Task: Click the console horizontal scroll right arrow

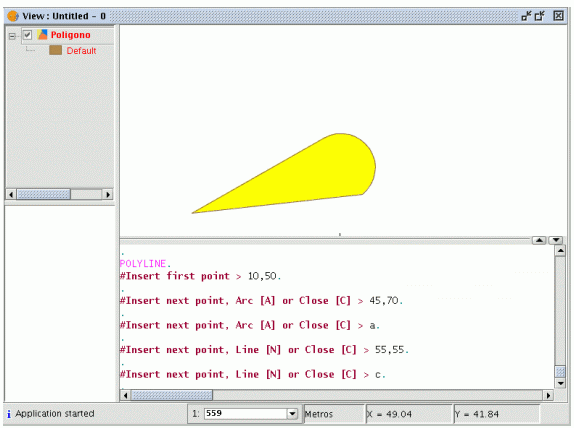Action: [x=548, y=395]
